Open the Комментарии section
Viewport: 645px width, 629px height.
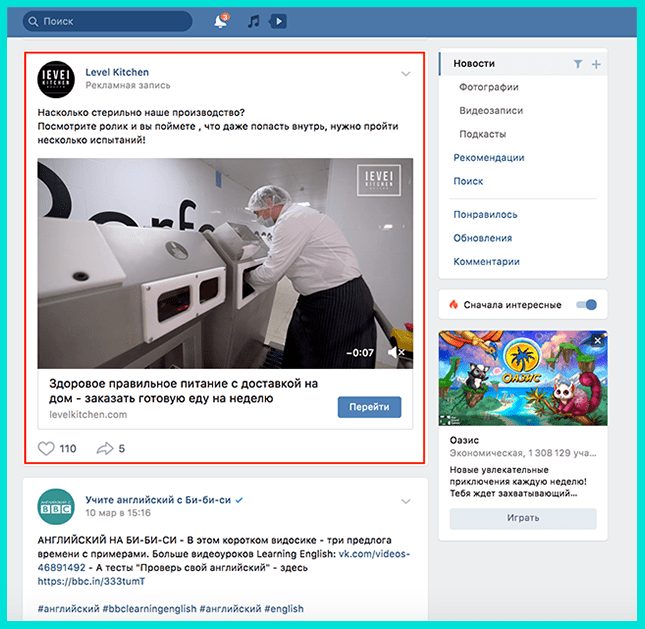pyautogui.click(x=486, y=262)
